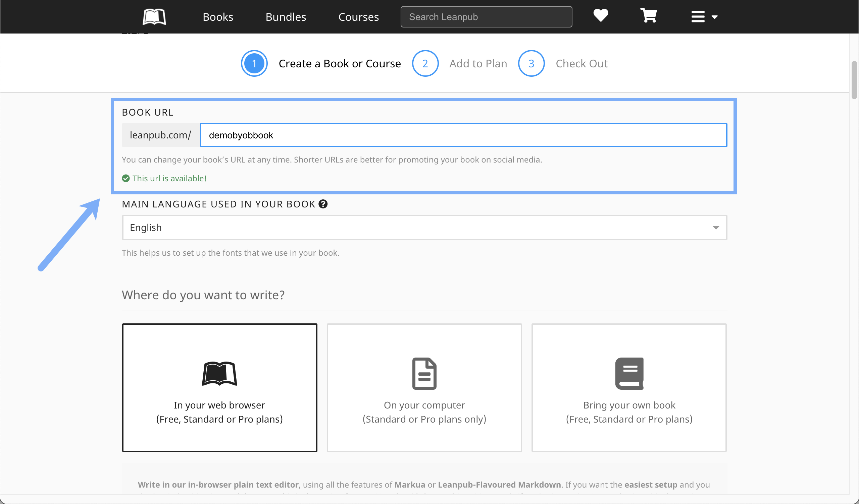The image size is (859, 504).
Task: Click the English language dropdown arrow
Action: point(715,228)
